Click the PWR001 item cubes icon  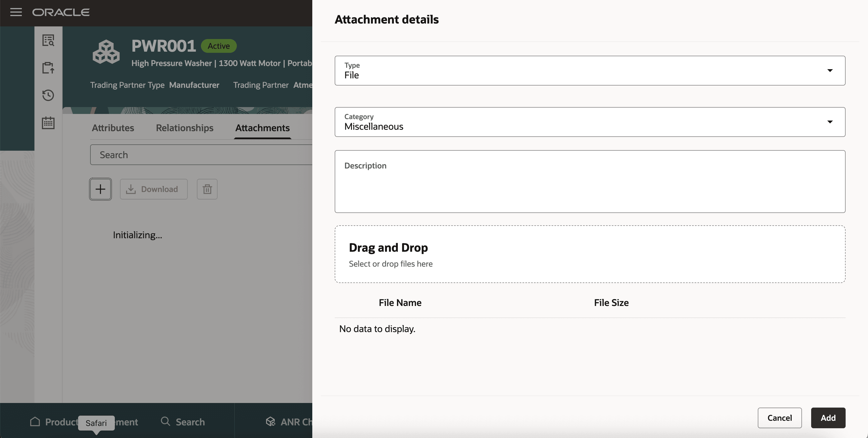(106, 52)
